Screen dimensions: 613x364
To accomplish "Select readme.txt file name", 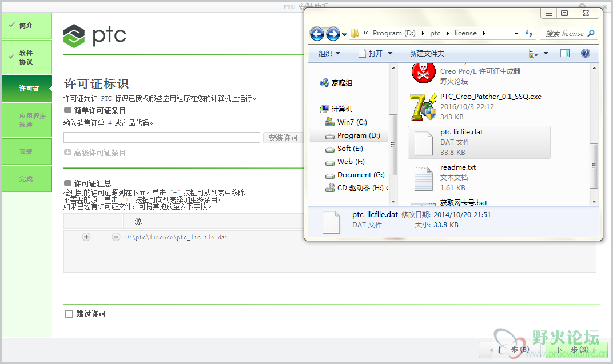I will 458,167.
